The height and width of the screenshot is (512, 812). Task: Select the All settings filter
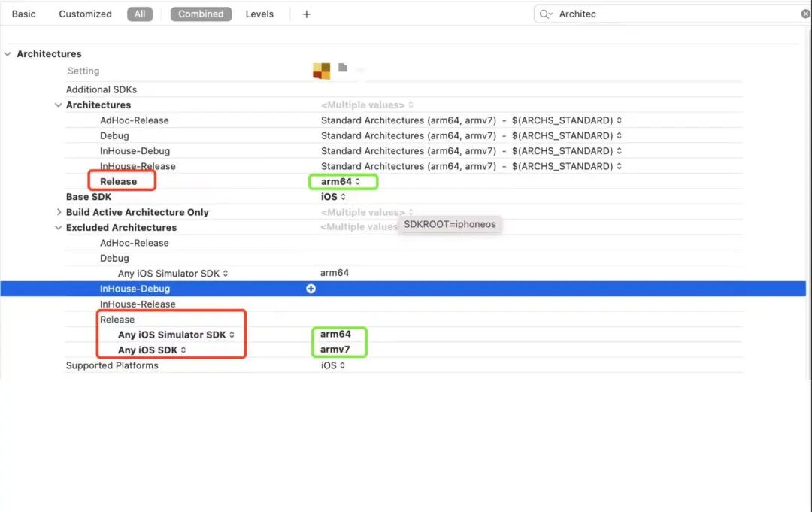pyautogui.click(x=140, y=14)
